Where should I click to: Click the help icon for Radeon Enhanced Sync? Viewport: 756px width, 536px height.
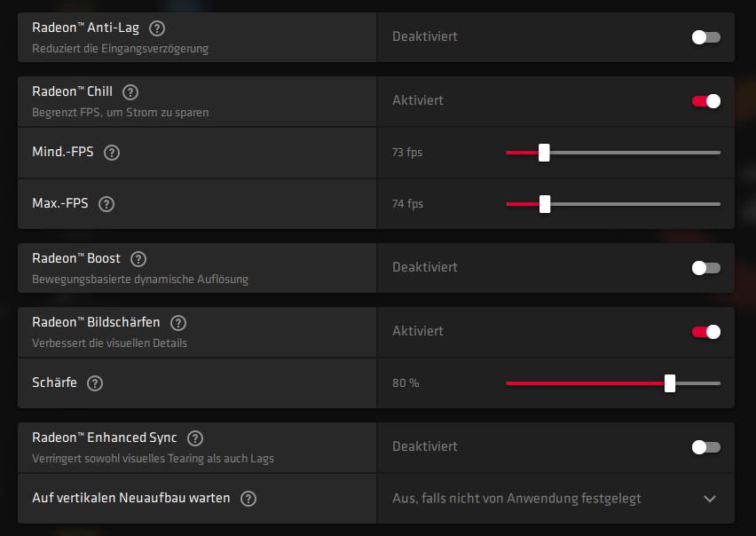click(x=195, y=438)
